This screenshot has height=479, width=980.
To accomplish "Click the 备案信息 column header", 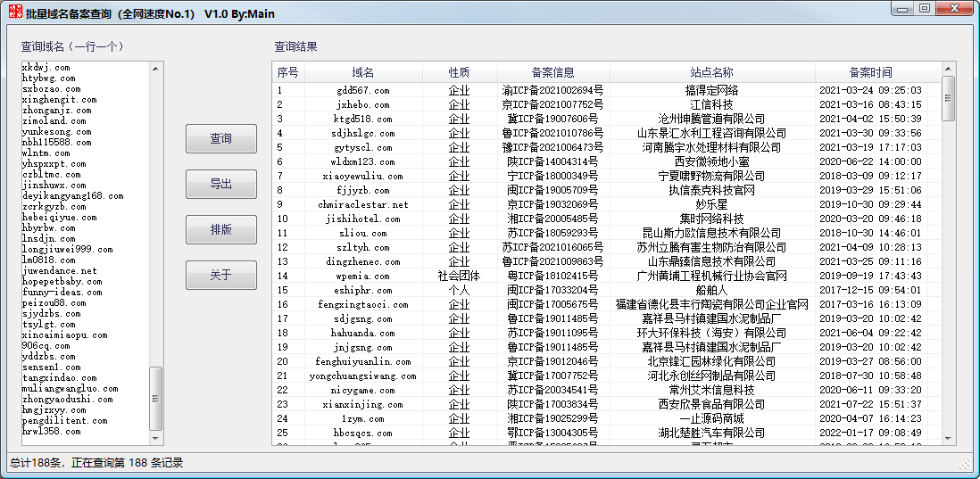I will tap(553, 72).
